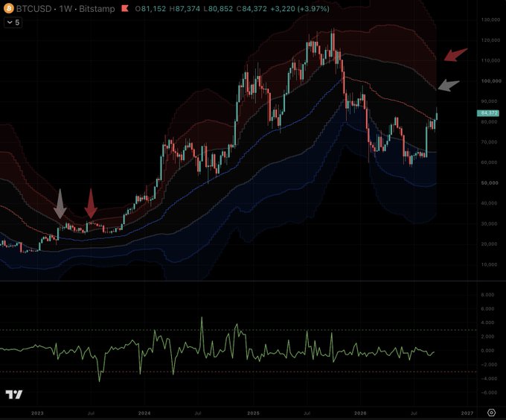Click the 60,000 price axis label
Screen dimensions: 506x420
[x=489, y=162]
